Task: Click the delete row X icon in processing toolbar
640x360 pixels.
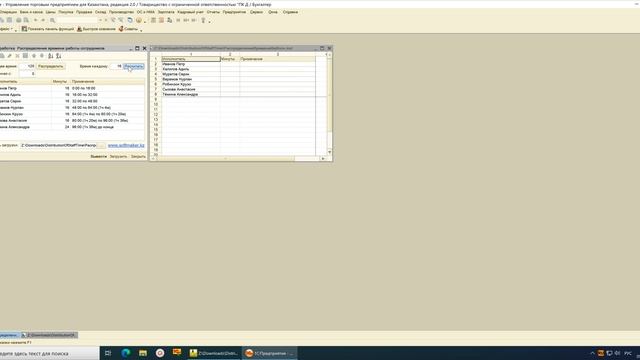Action: pyautogui.click(x=17, y=56)
